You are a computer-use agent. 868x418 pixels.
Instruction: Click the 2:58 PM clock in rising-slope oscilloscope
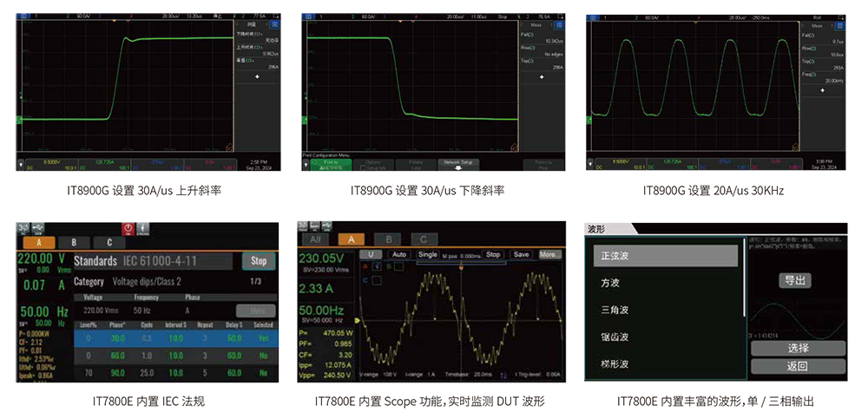click(x=259, y=161)
